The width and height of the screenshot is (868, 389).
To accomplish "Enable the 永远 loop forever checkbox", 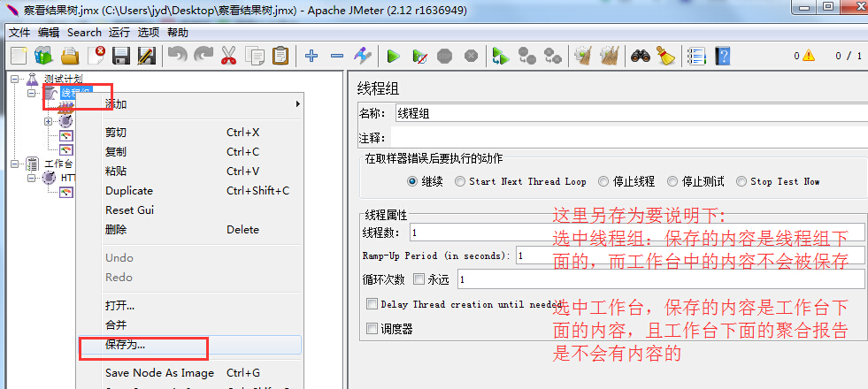I will pos(419,279).
